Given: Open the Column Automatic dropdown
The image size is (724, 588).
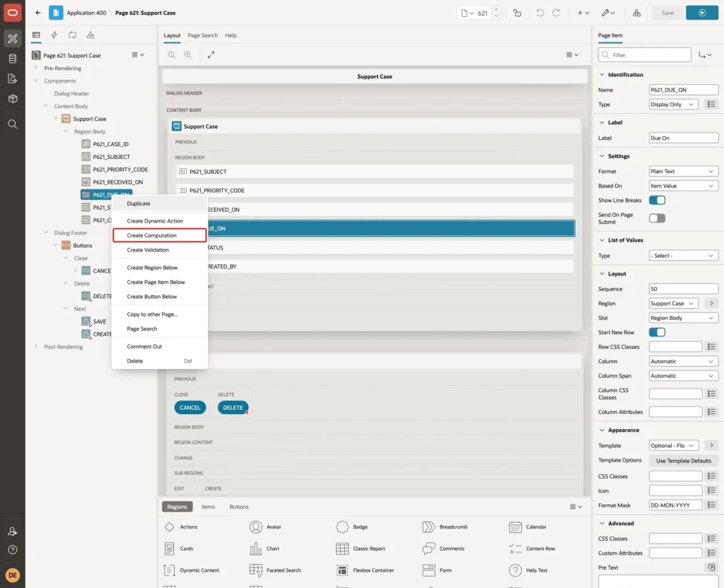Looking at the screenshot, I should pyautogui.click(x=684, y=361).
